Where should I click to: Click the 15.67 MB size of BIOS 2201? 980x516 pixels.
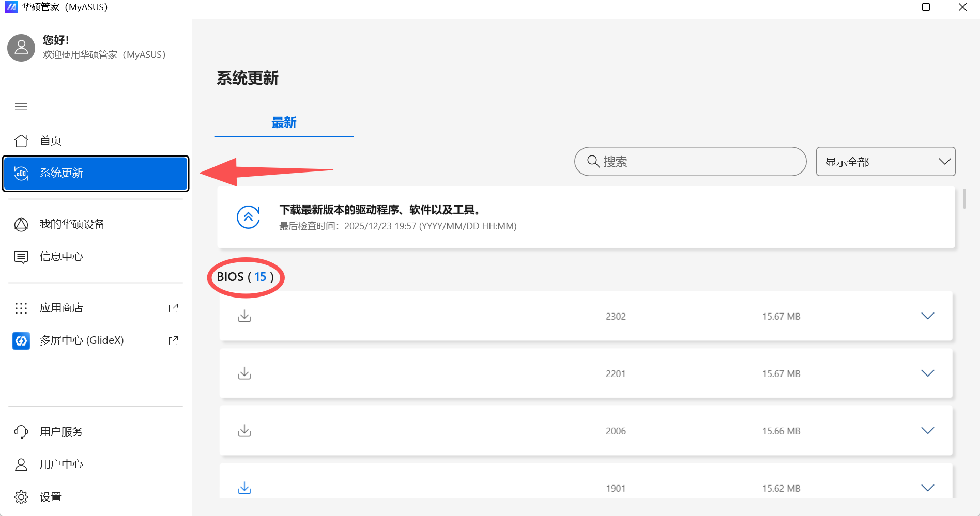click(781, 374)
